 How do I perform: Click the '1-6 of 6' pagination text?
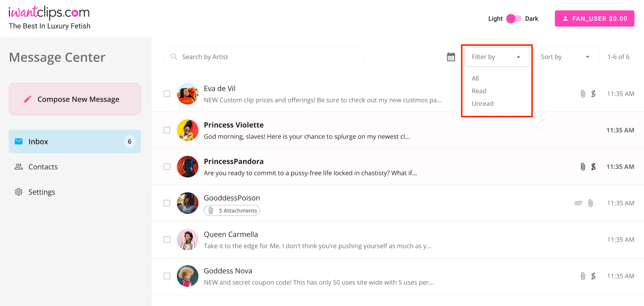(618, 57)
